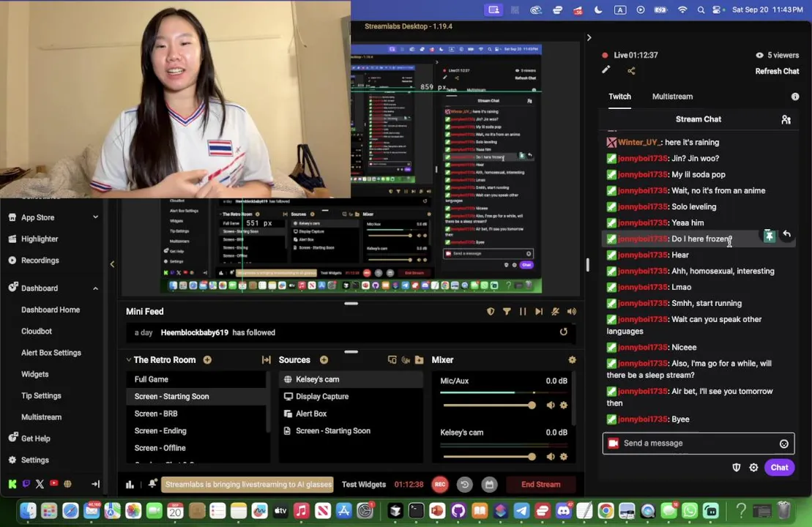Open the bottom bar save icon
812x527 pixels.
click(x=489, y=485)
